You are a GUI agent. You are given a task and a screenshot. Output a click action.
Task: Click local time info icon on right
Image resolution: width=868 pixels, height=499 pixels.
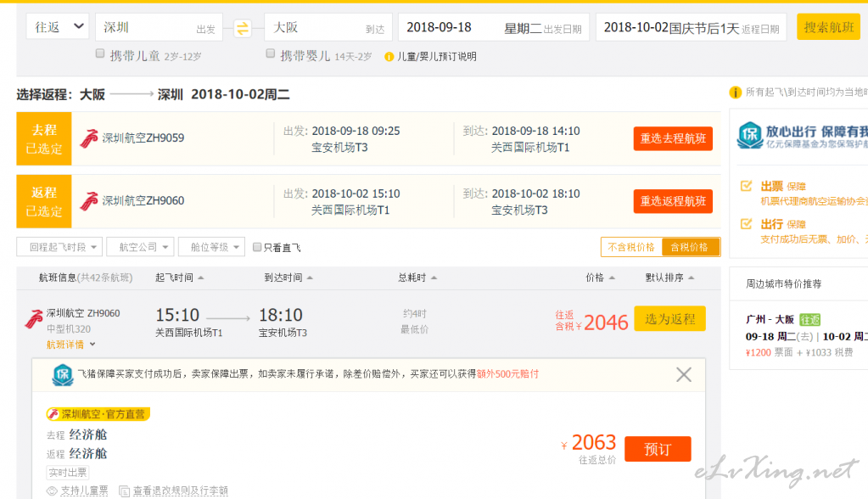735,93
